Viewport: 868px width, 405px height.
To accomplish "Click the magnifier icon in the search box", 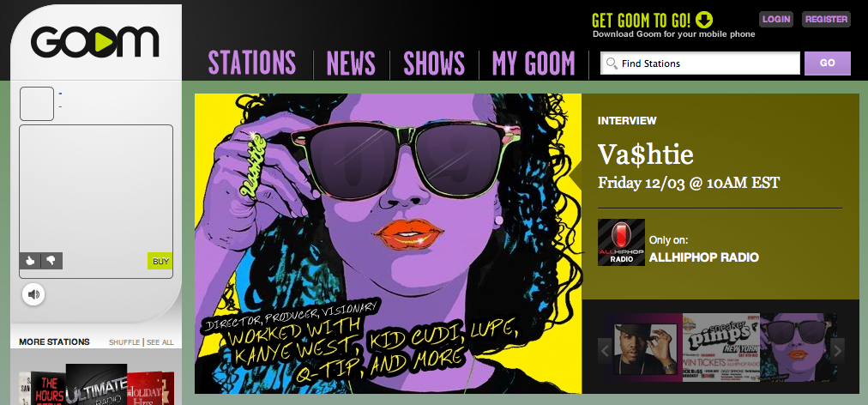I will pyautogui.click(x=612, y=63).
